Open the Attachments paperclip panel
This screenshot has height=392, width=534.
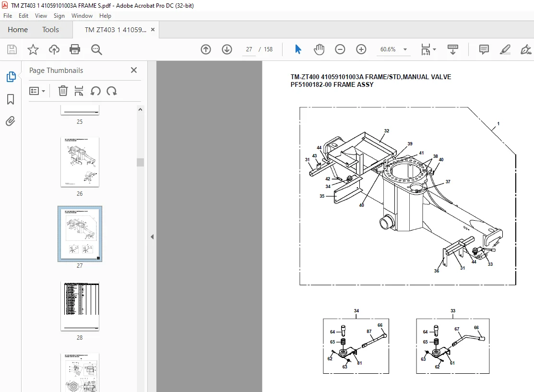pyautogui.click(x=11, y=121)
